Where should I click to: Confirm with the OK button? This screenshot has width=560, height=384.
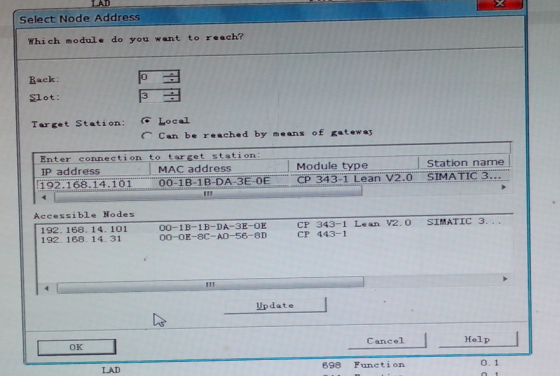76,347
